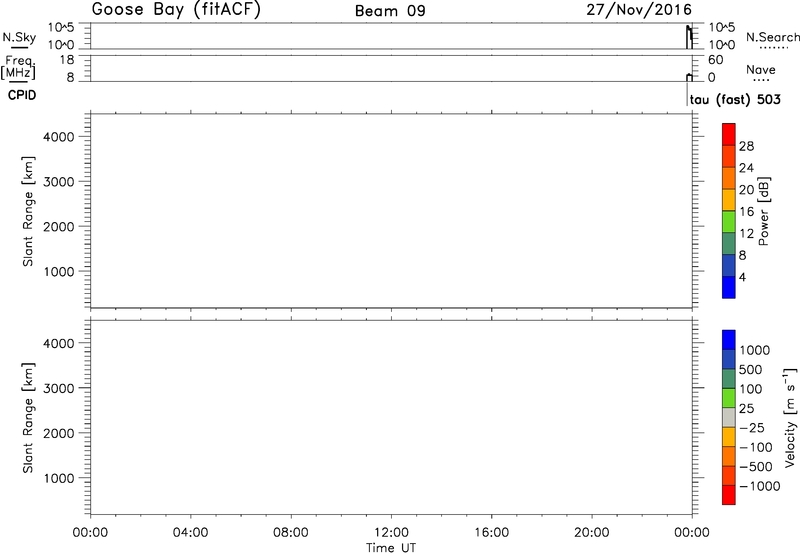
Task: Click the '-25' label on the Velocity colorbar
Action: pos(752,428)
